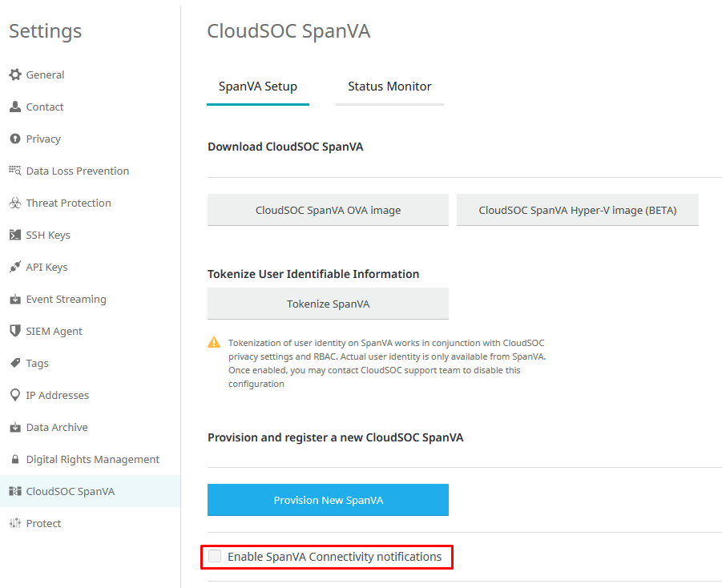Enable SpanVA Connectivity notifications checkbox

pos(215,556)
